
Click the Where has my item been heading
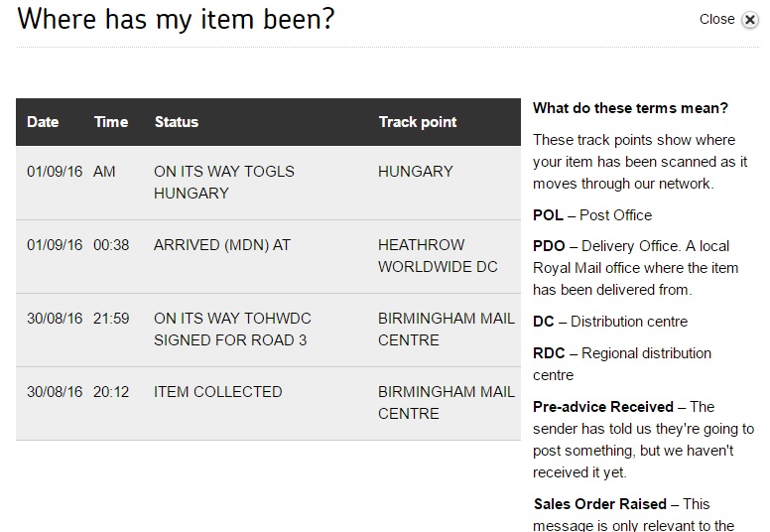point(176,19)
